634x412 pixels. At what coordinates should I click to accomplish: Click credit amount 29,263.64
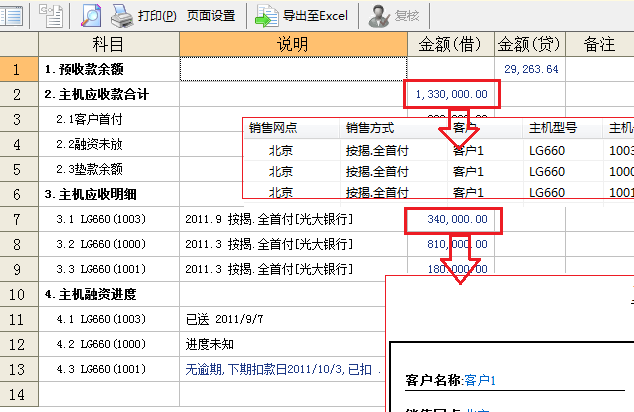531,69
